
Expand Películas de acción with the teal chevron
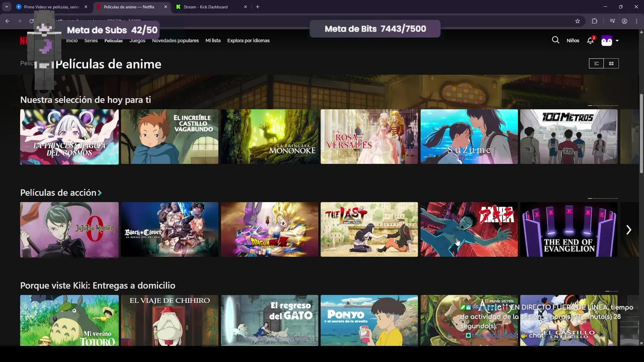[100, 193]
